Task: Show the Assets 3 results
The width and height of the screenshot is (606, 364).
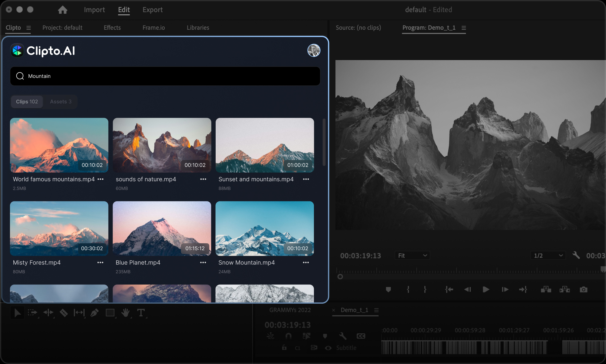Action: pyautogui.click(x=61, y=102)
